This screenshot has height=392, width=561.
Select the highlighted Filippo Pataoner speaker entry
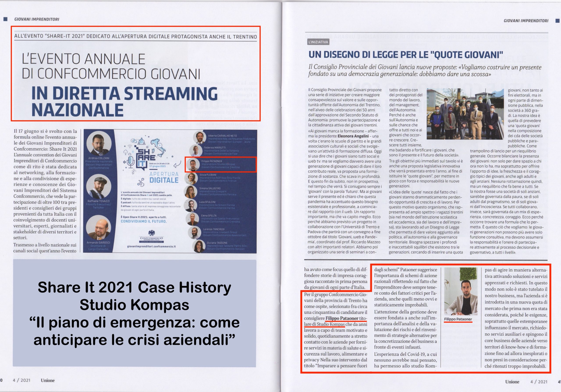[x=220, y=164]
